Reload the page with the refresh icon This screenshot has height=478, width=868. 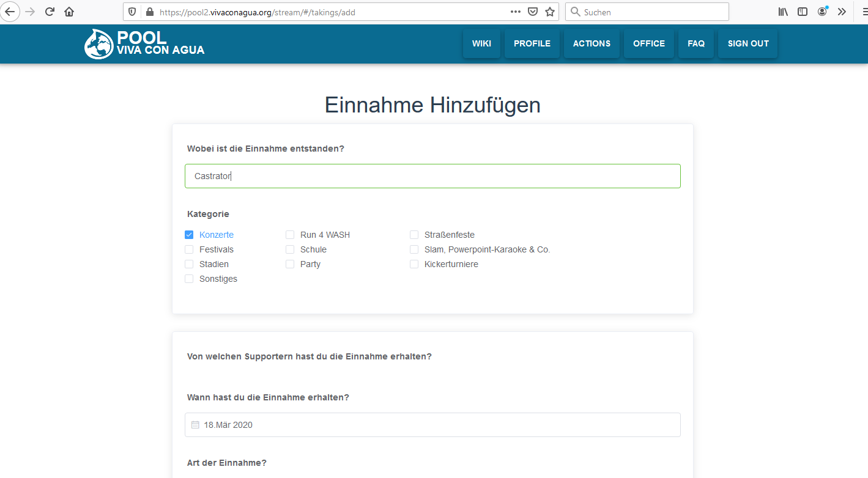click(50, 12)
